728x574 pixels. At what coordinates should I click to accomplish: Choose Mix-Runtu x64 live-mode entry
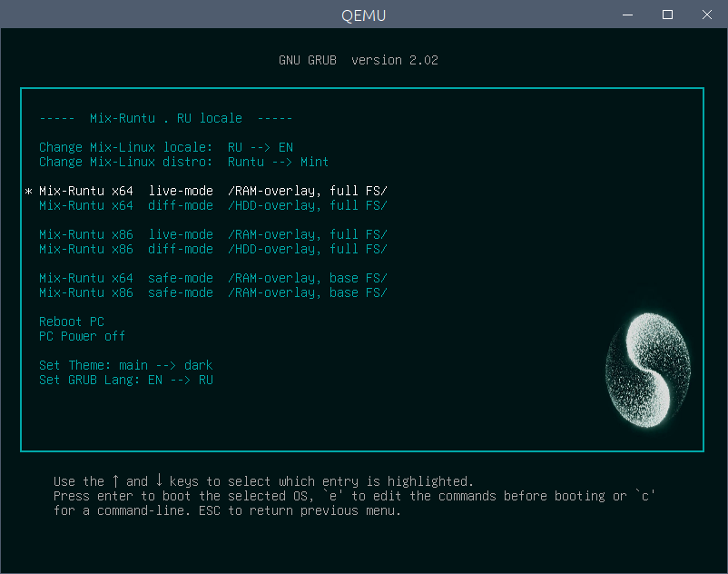tap(212, 191)
